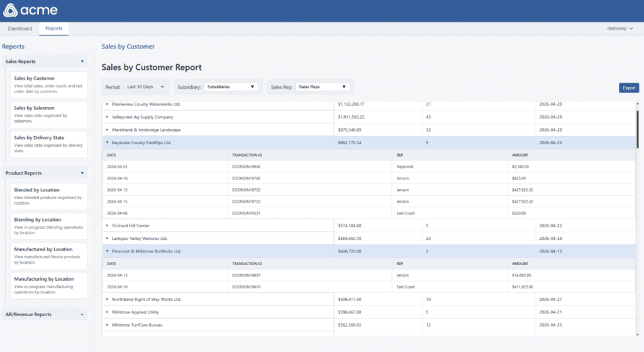
Task: Select transaction ID SOORION19610
Action: click(246, 287)
